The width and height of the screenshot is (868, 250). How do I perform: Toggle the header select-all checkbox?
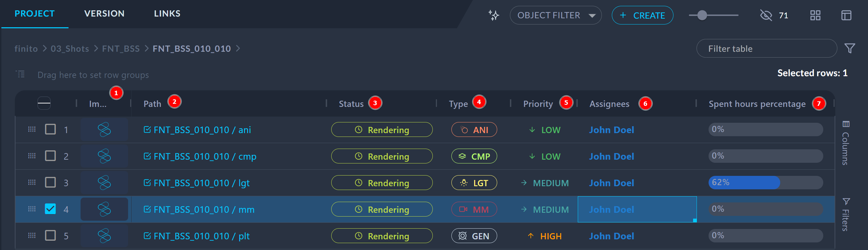tap(44, 103)
